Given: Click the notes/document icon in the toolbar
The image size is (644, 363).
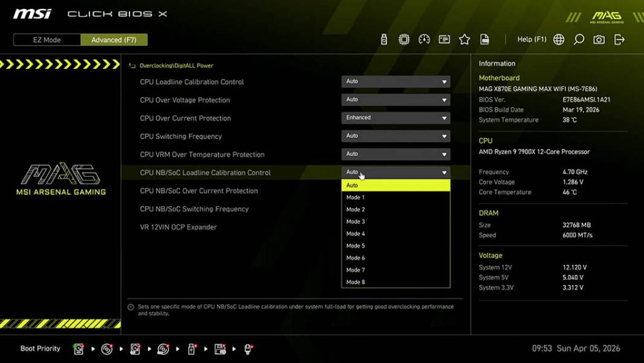Looking at the screenshot, I should pos(484,39).
